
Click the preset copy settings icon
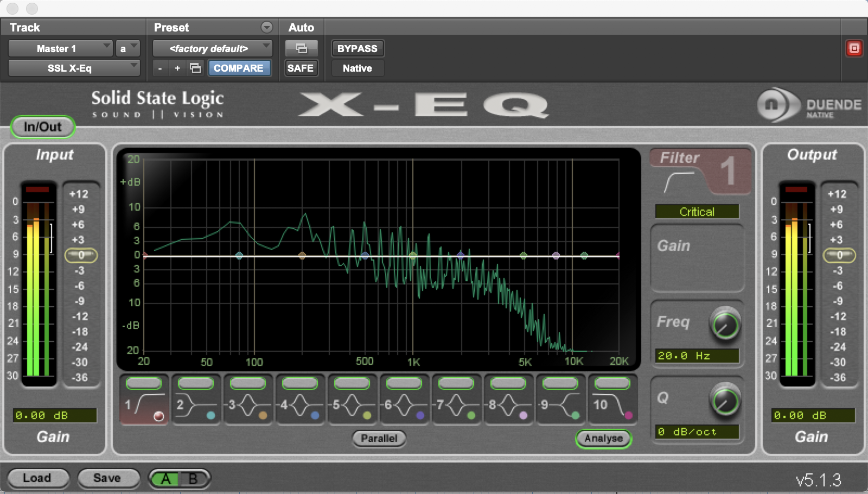[x=195, y=68]
